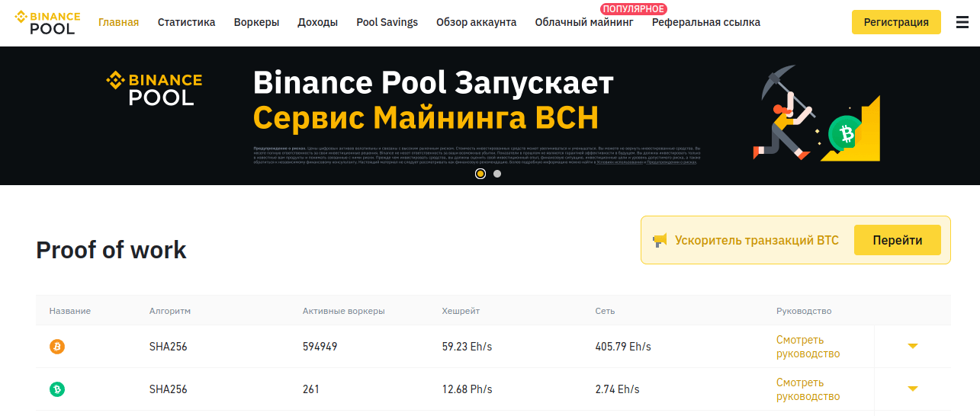Select the first banner slide indicator
The image size is (980, 416).
[x=480, y=174]
